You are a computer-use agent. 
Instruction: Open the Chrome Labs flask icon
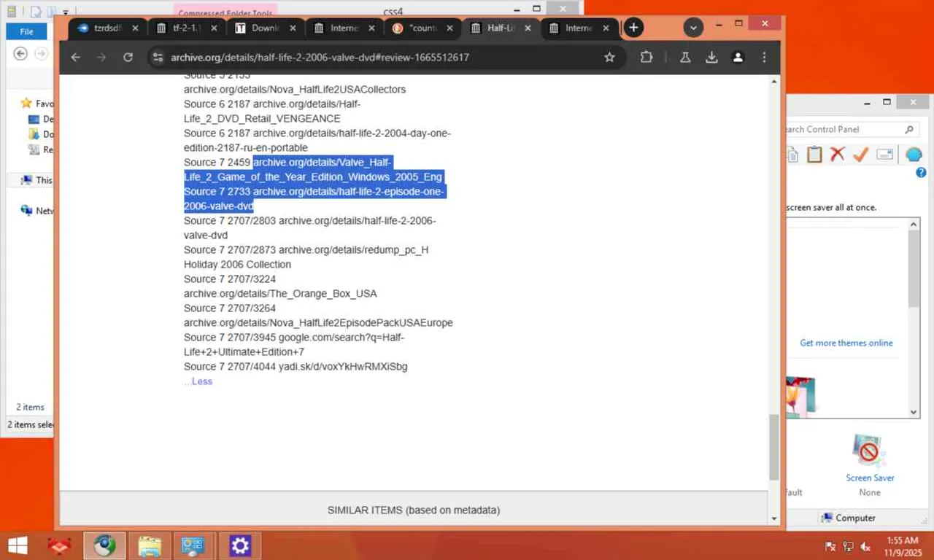tap(685, 57)
